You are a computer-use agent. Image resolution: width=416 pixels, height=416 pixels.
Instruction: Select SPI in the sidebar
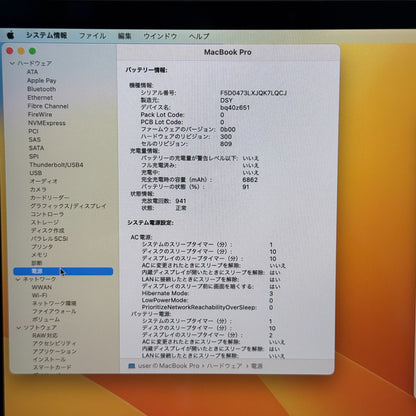click(x=34, y=156)
